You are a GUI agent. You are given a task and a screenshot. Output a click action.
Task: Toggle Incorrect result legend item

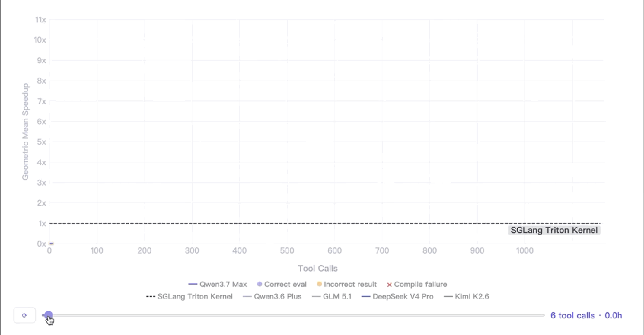[346, 284]
